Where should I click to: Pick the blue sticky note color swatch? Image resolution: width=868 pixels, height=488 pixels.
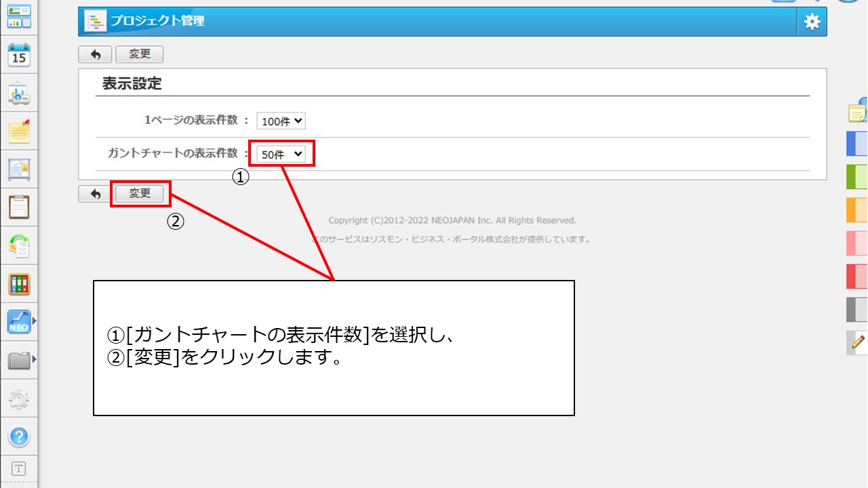click(x=857, y=144)
